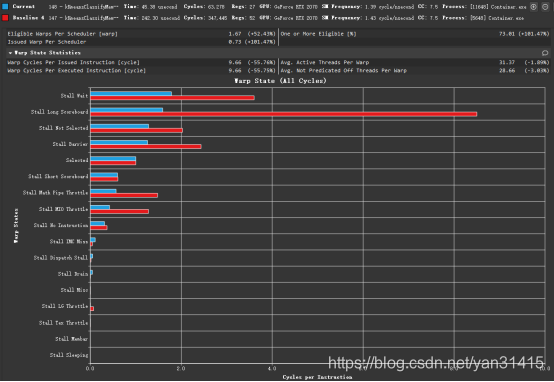Click the Stall MIO Throttle label
The image size is (554, 382).
(64, 209)
